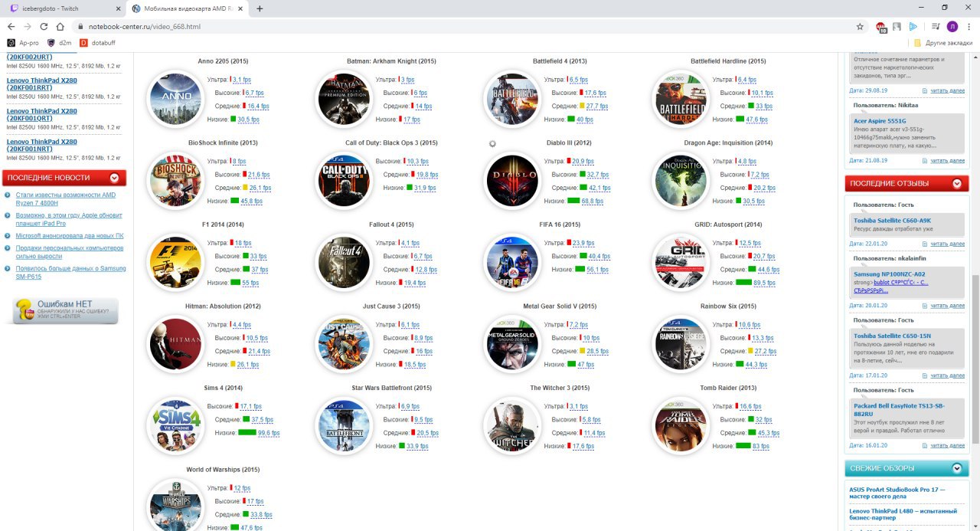The image size is (980, 531).
Task: Click the Sims 4 low settings 99,6 fps value
Action: (x=269, y=433)
